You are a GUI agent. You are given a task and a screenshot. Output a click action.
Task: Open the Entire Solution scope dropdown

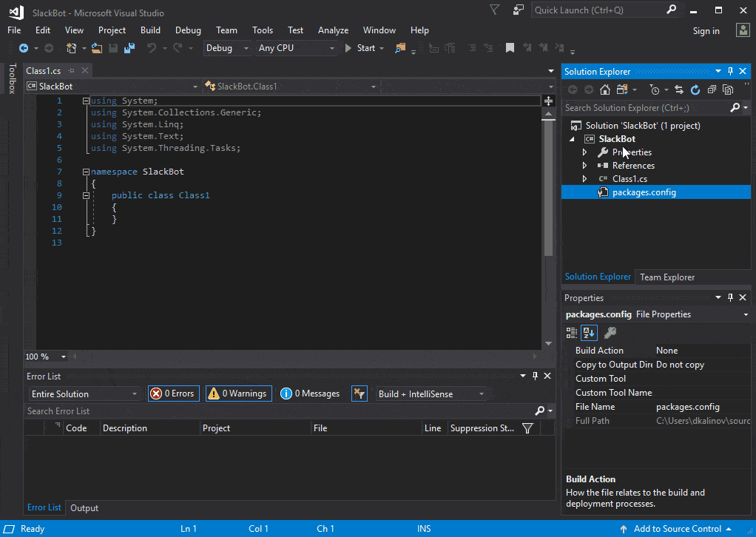[x=84, y=394]
